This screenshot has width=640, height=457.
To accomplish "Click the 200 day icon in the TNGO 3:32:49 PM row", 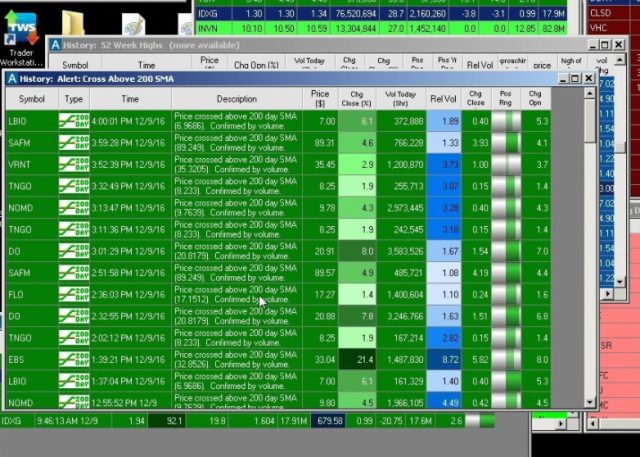I will coord(74,186).
